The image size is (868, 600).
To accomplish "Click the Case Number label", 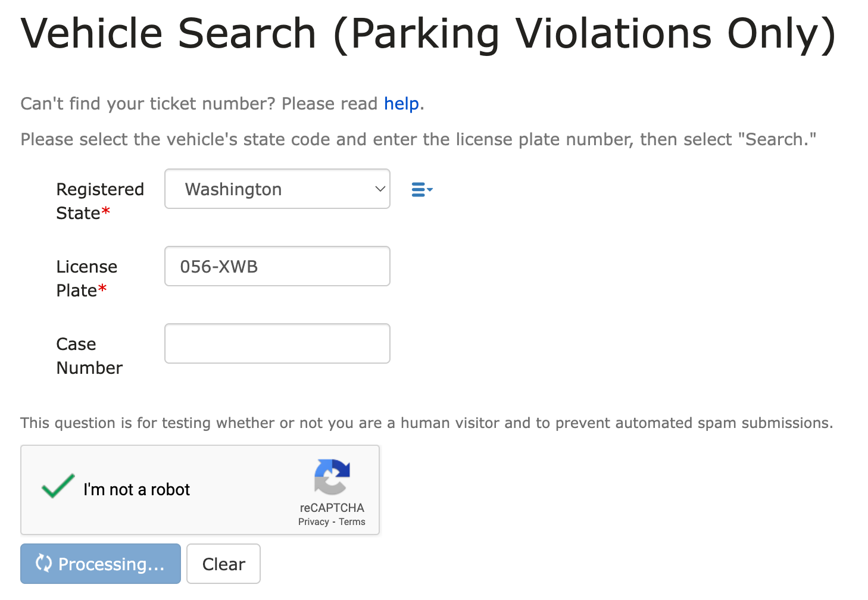I will click(x=89, y=355).
